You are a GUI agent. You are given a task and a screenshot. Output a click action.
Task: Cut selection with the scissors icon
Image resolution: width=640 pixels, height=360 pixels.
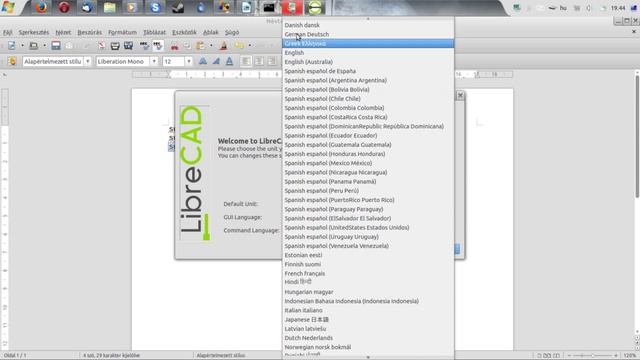coord(174,46)
